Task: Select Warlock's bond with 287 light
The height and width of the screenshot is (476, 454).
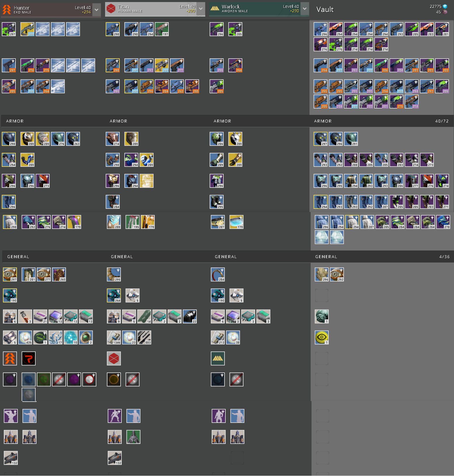Action: pos(218,222)
